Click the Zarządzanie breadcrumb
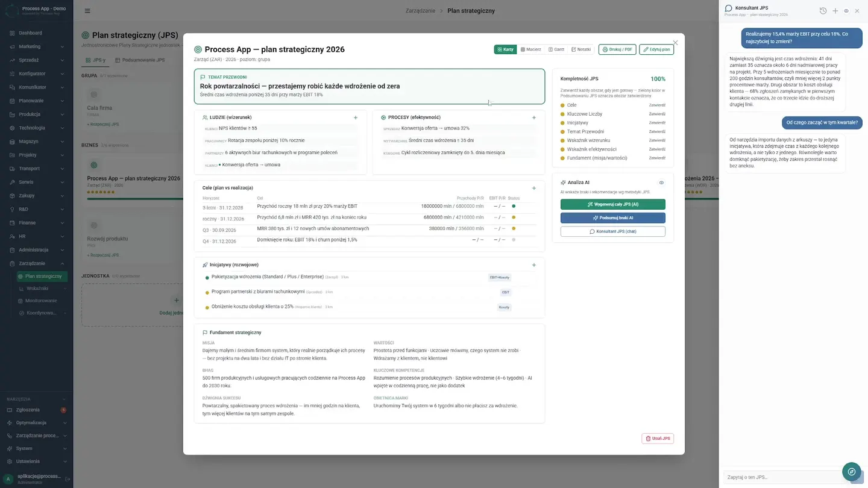This screenshot has height=488, width=868. pyautogui.click(x=420, y=11)
